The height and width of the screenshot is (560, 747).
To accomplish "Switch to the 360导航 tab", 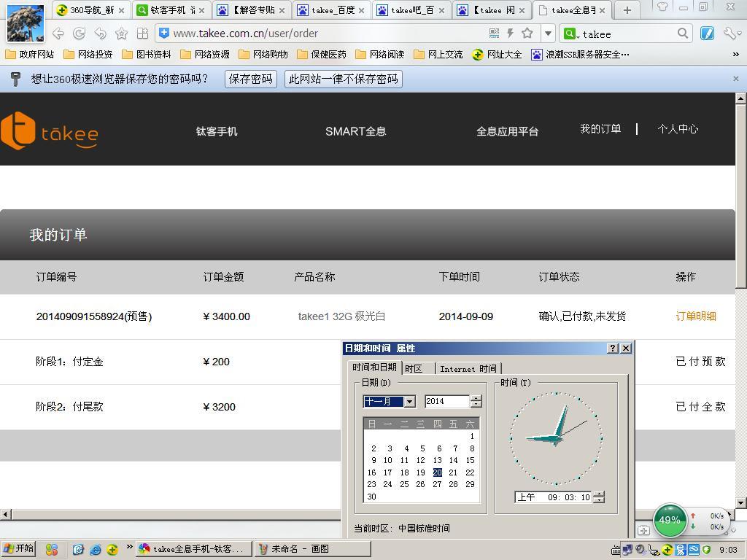I will 90,10.
